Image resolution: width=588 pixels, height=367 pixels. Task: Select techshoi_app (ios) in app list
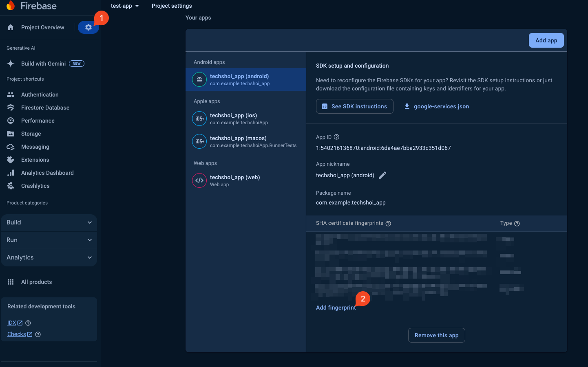(245, 119)
